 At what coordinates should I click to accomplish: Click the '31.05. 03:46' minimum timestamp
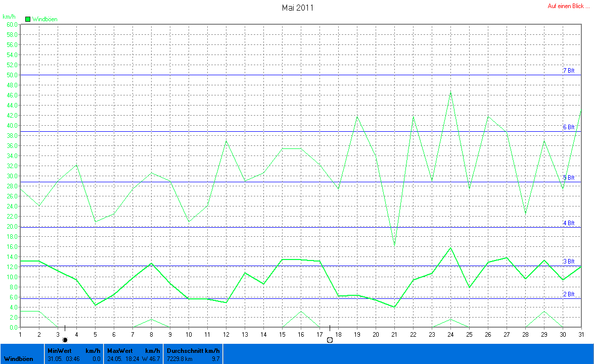pos(64,359)
